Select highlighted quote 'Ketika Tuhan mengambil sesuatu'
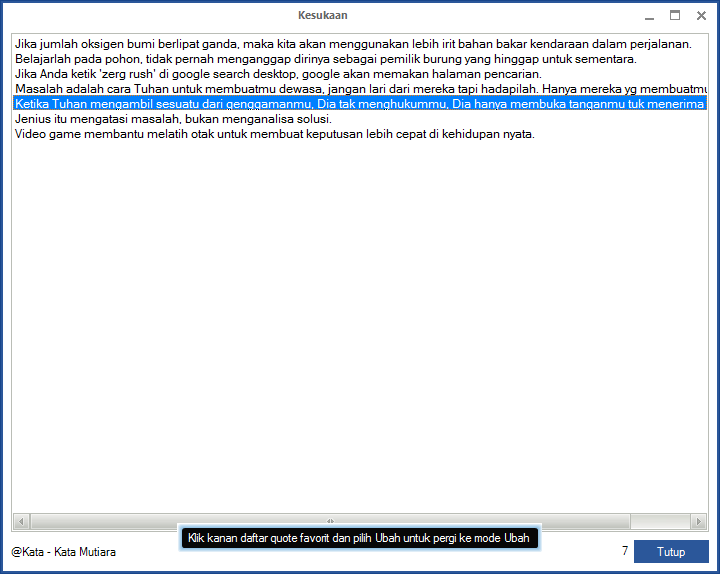 coord(360,104)
